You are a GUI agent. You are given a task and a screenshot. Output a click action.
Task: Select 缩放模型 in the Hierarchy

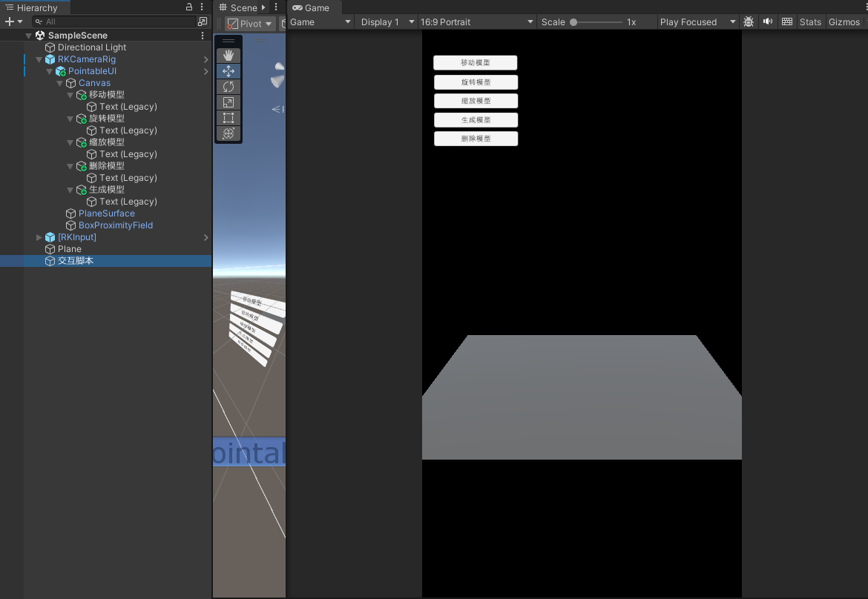pyautogui.click(x=106, y=142)
